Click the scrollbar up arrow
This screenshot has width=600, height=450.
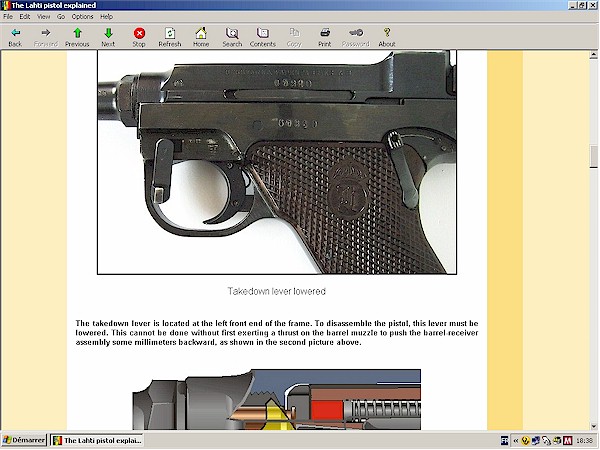(593, 55)
